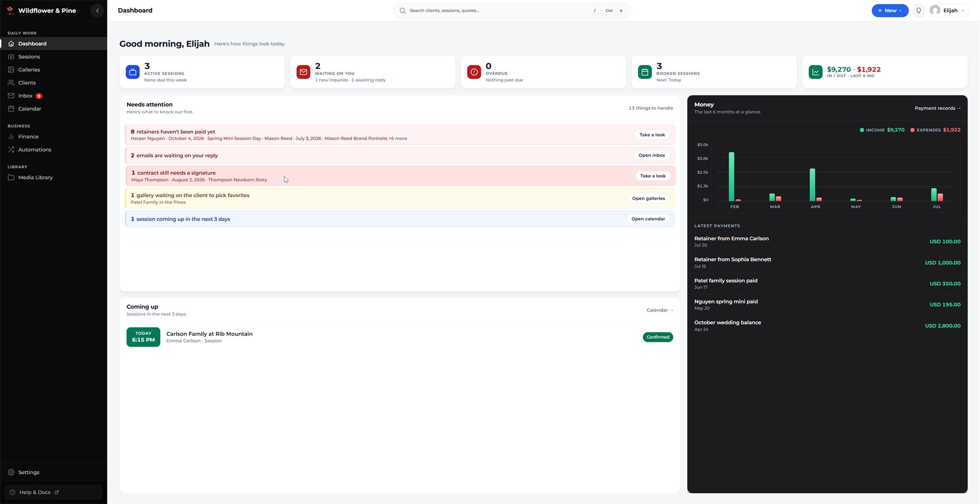Click the Galleries image icon in sidebar
Screen dimensions: 980x504
pyautogui.click(x=11, y=69)
